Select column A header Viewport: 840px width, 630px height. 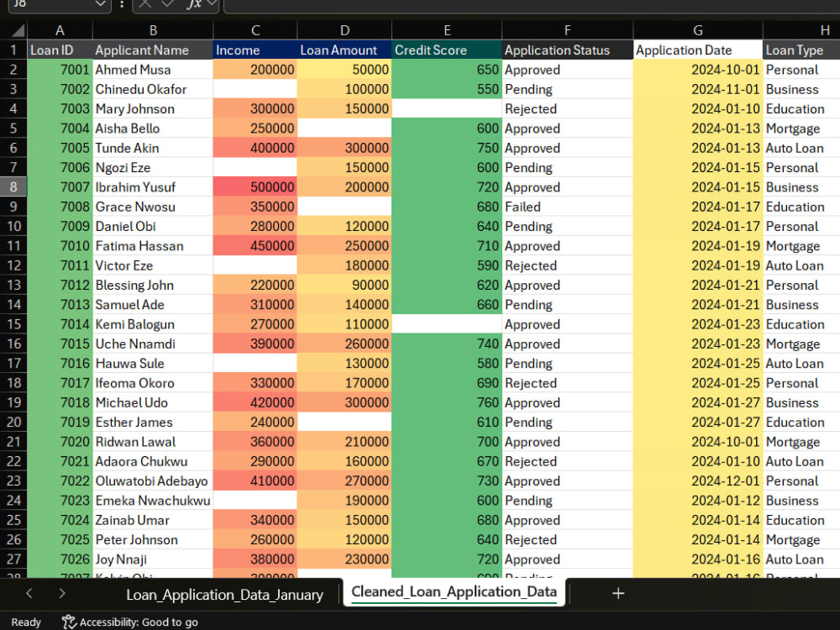click(x=60, y=30)
